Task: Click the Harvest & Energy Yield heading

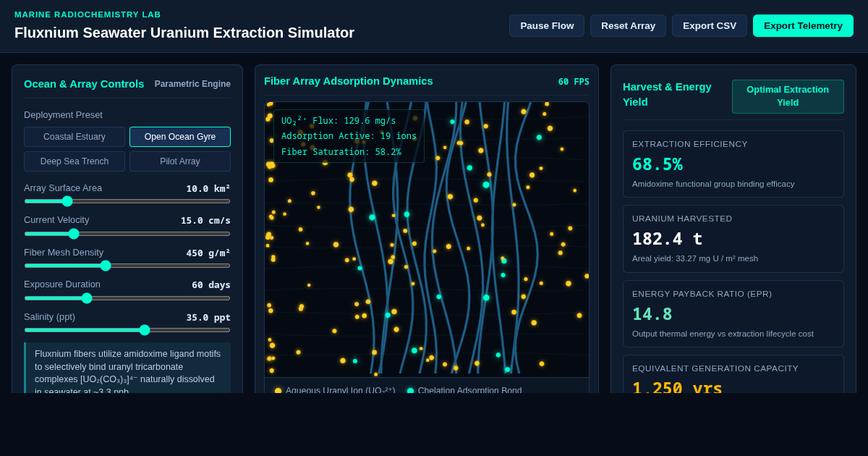Action: [667, 94]
